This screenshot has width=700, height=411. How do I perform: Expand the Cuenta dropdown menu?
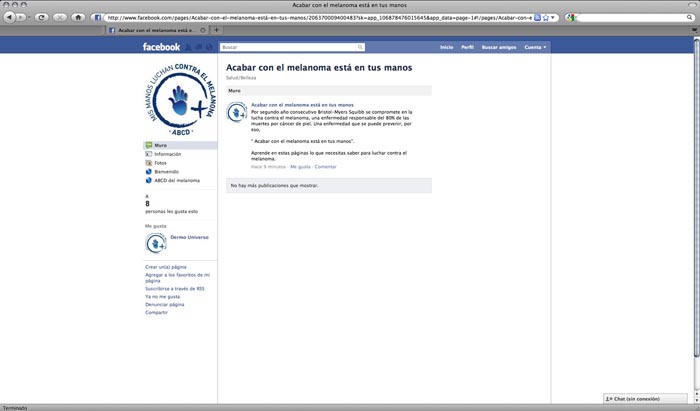tap(535, 47)
